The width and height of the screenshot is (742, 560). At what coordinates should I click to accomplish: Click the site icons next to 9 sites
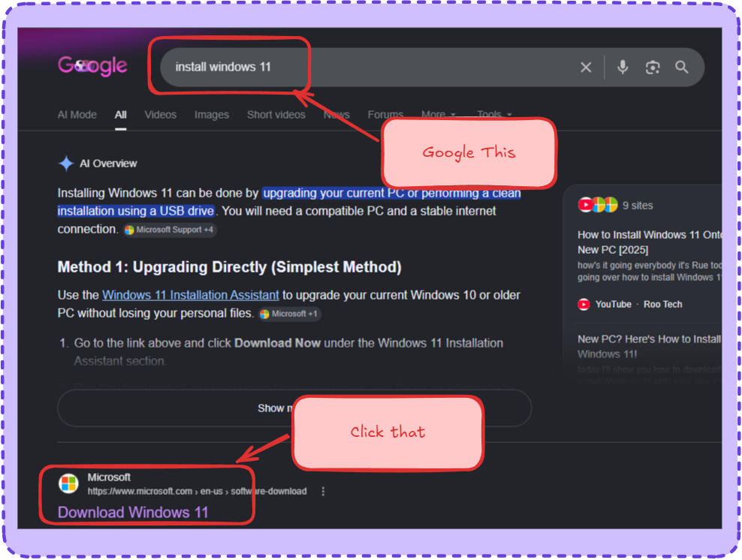598,205
